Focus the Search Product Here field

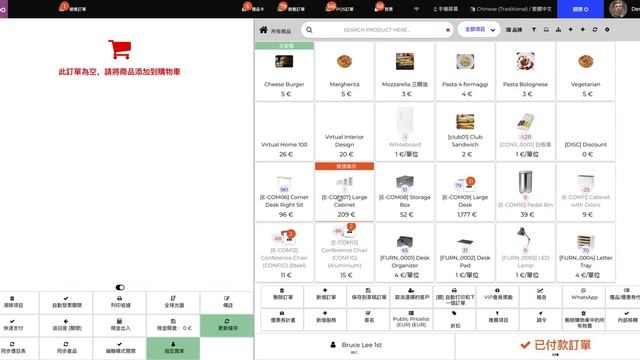[377, 30]
